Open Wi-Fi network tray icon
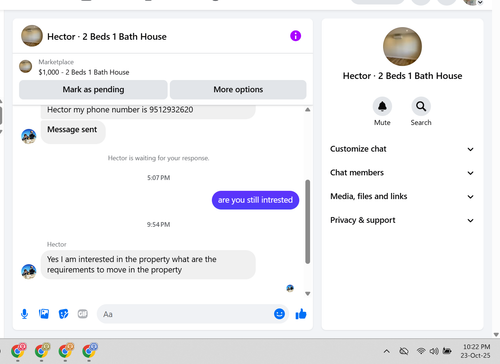Viewport: 500px width, 364px height. pyautogui.click(x=421, y=351)
